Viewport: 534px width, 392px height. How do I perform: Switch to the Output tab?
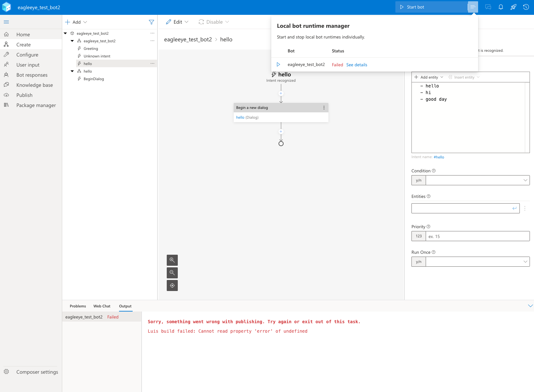point(125,306)
